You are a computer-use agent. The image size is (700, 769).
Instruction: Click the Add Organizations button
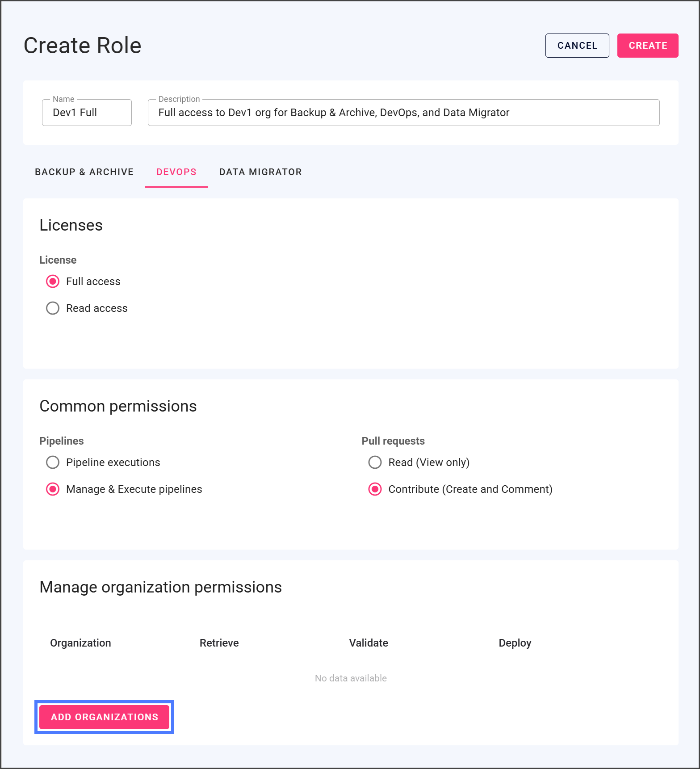click(104, 717)
